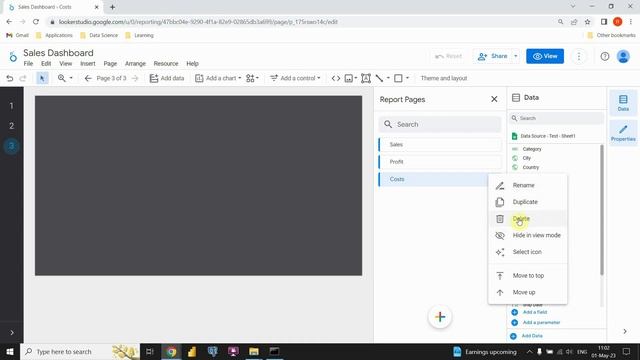Add a new page with plus button
The image size is (640, 360).
440,317
